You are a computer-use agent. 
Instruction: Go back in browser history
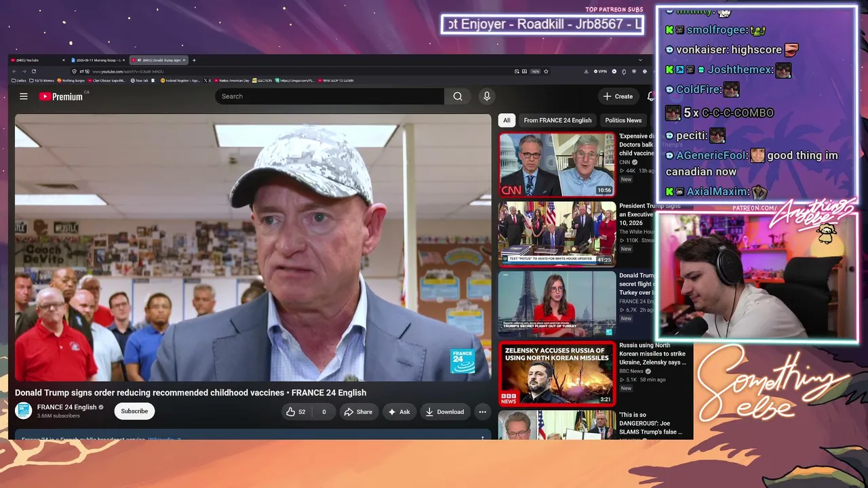14,71
